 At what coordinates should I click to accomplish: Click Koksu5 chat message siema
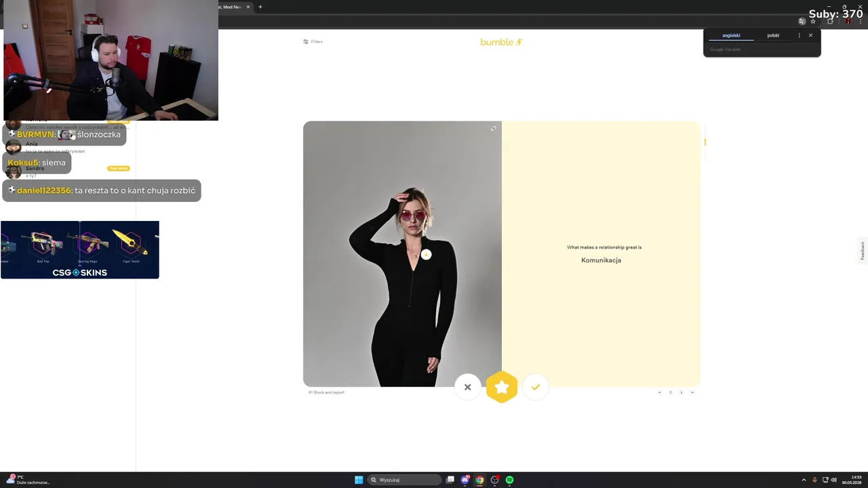point(37,163)
